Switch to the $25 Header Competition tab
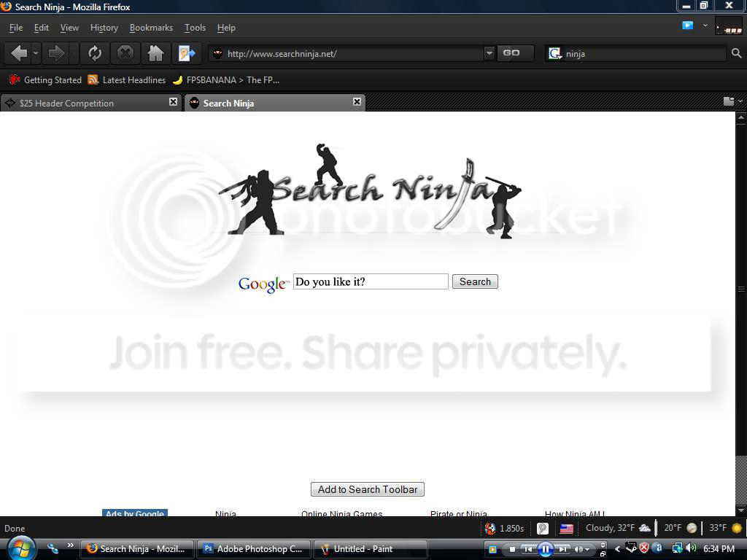 pos(90,103)
